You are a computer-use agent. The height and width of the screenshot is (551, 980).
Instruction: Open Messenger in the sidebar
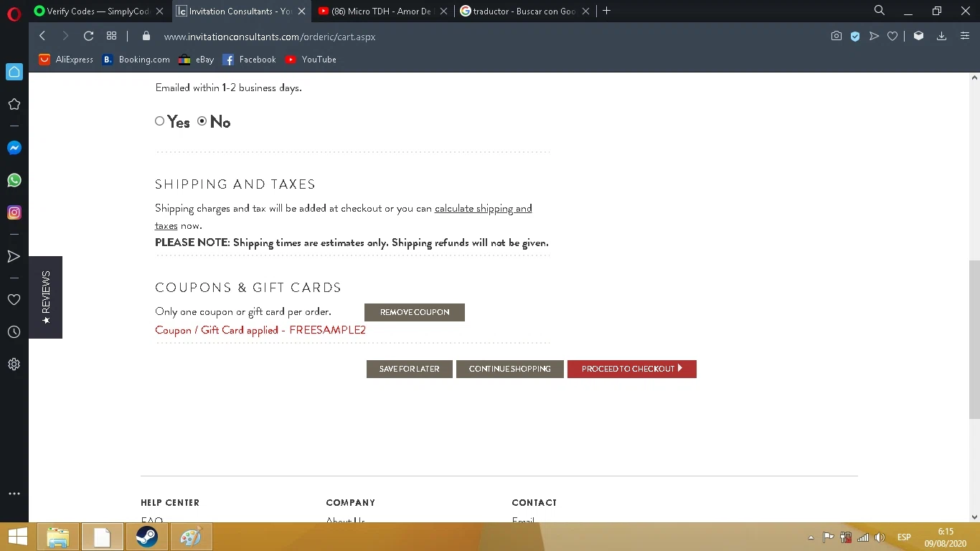tap(14, 148)
